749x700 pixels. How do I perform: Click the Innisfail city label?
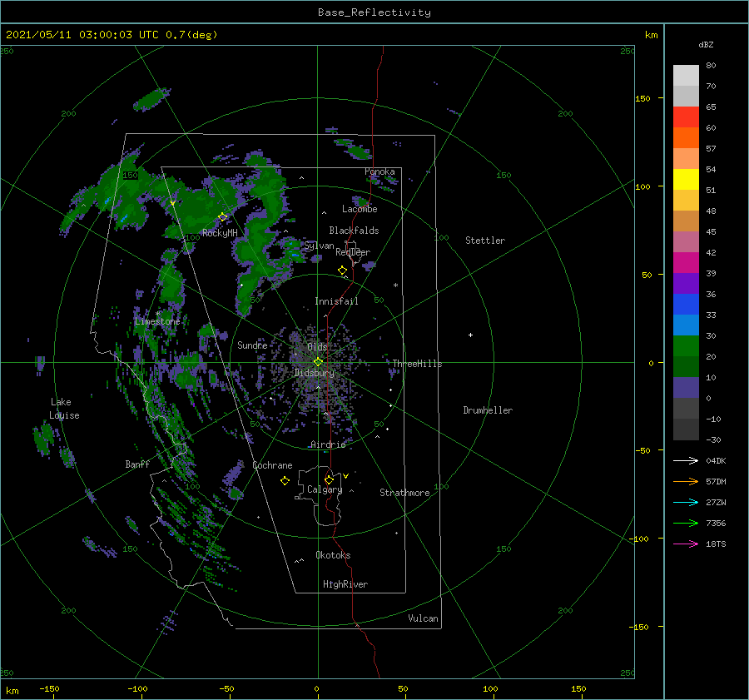click(x=336, y=301)
